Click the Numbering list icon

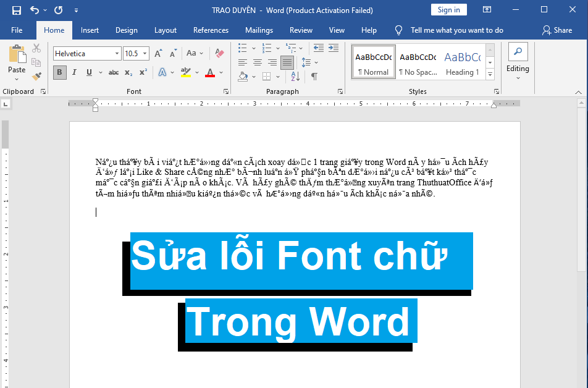pos(267,48)
